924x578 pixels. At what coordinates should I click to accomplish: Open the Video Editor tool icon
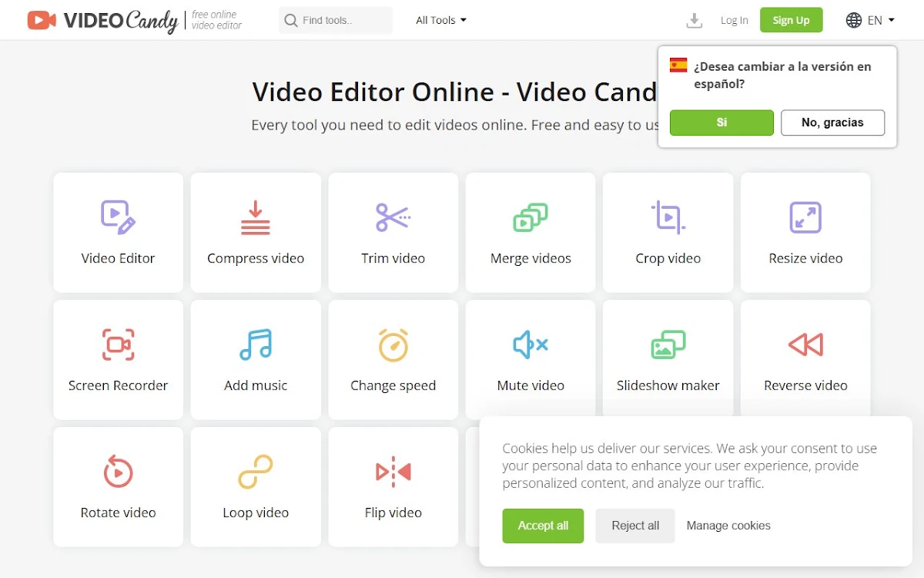point(118,217)
